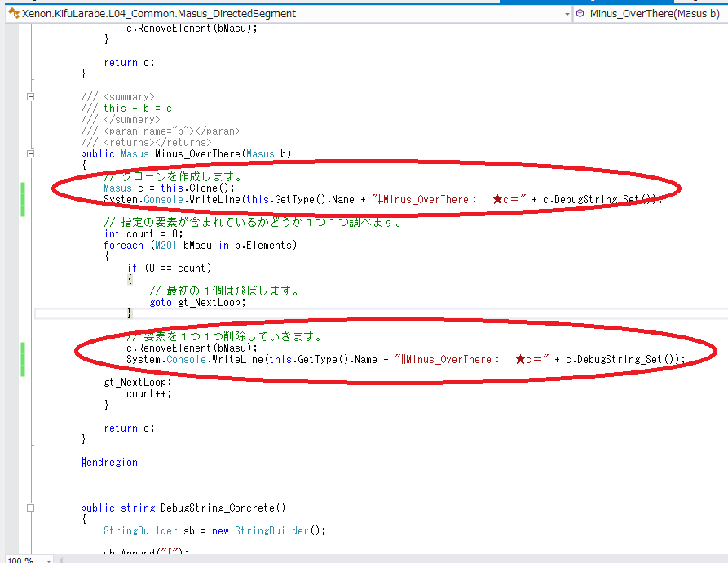
Task: Click the '<param name="b"></param>' doc comment
Action: (x=161, y=131)
